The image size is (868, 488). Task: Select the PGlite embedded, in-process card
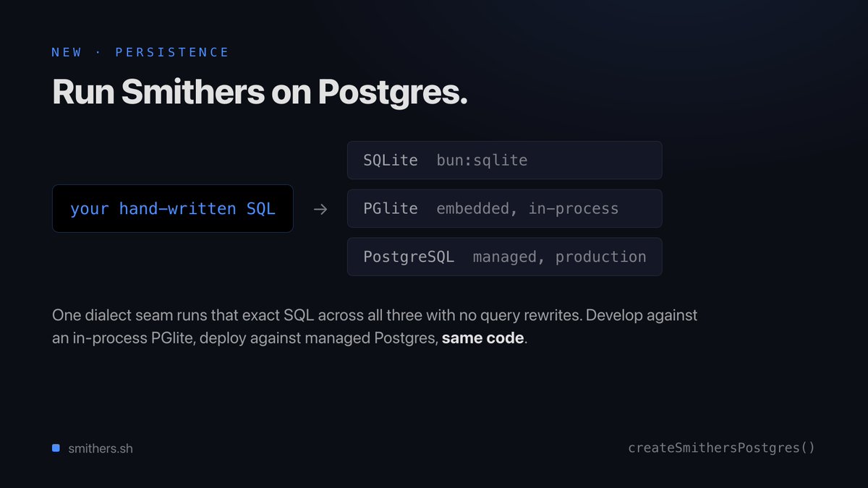(x=505, y=208)
